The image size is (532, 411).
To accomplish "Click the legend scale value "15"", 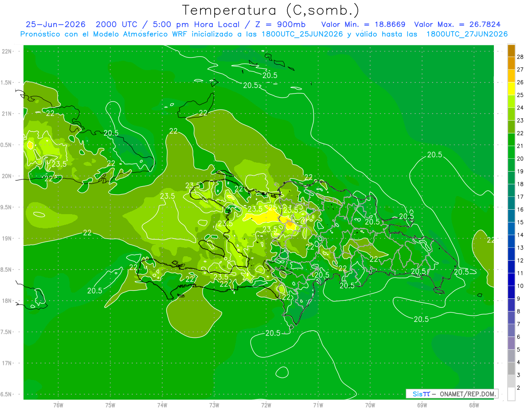I will pyautogui.click(x=520, y=222).
